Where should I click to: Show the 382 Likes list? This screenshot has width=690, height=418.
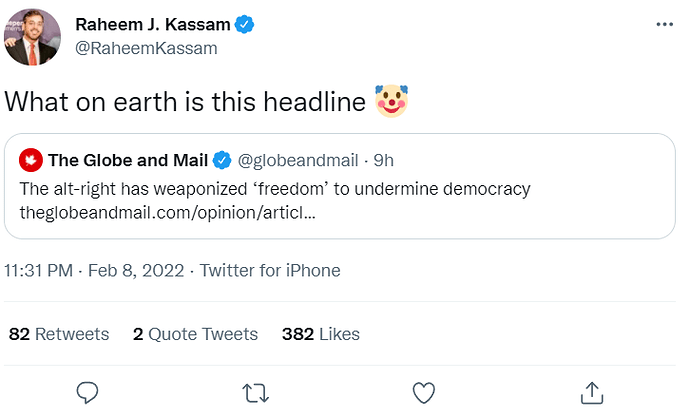pyautogui.click(x=320, y=334)
